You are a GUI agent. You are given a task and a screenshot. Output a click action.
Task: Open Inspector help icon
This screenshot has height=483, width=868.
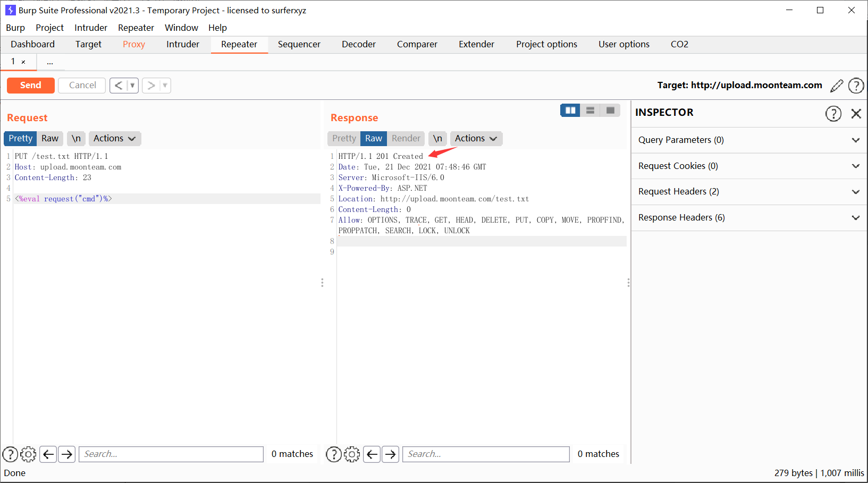coord(833,113)
